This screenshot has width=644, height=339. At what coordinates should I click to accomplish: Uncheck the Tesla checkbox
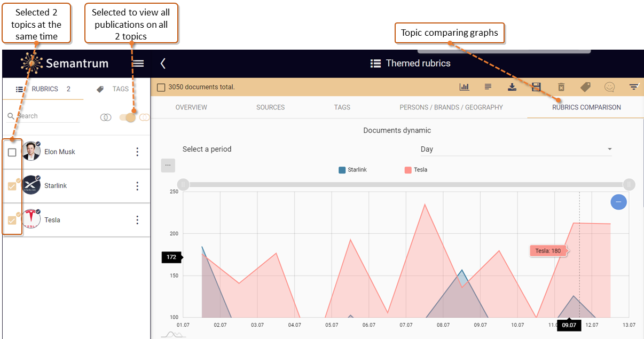[x=12, y=220]
